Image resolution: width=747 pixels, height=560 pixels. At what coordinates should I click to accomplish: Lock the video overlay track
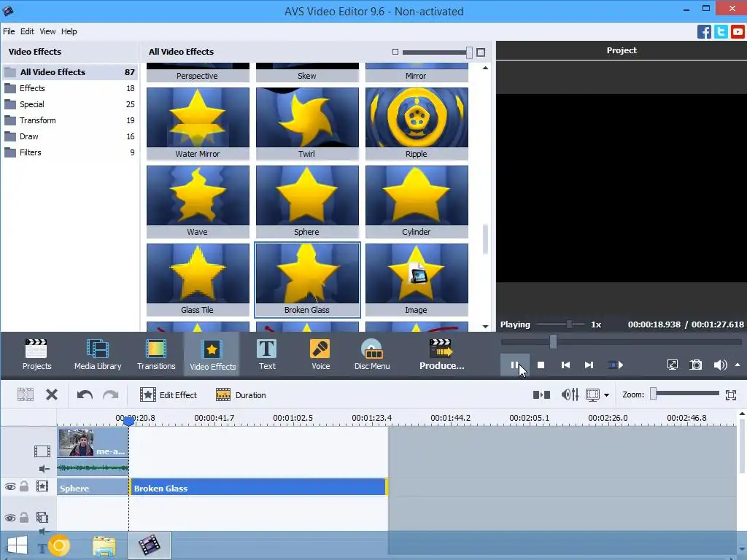point(24,517)
